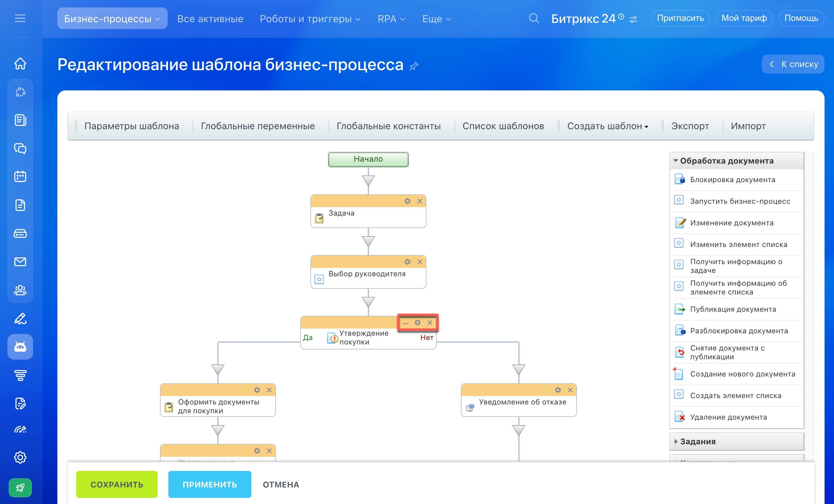Click the Удаление документа activity item

coord(728,417)
